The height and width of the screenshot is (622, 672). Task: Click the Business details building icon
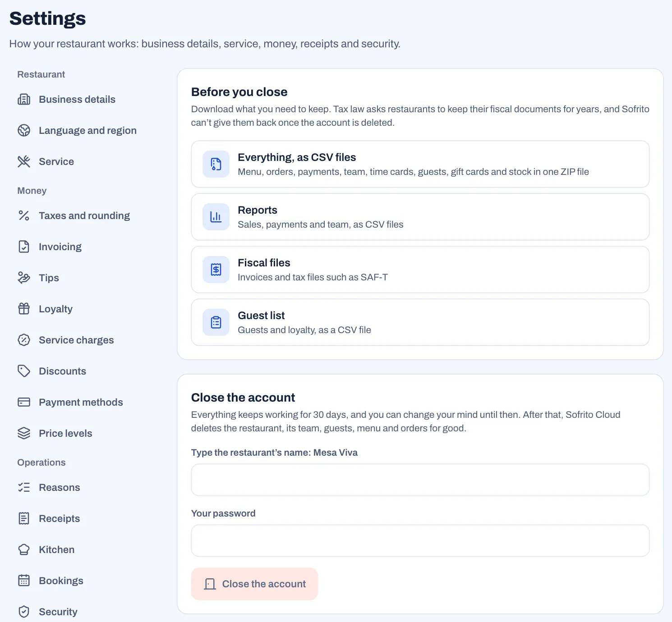click(x=24, y=100)
